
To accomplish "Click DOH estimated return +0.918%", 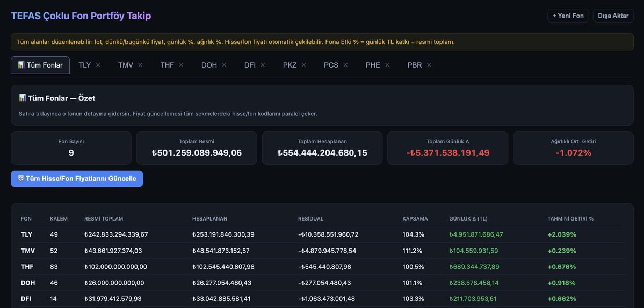I will (561, 283).
